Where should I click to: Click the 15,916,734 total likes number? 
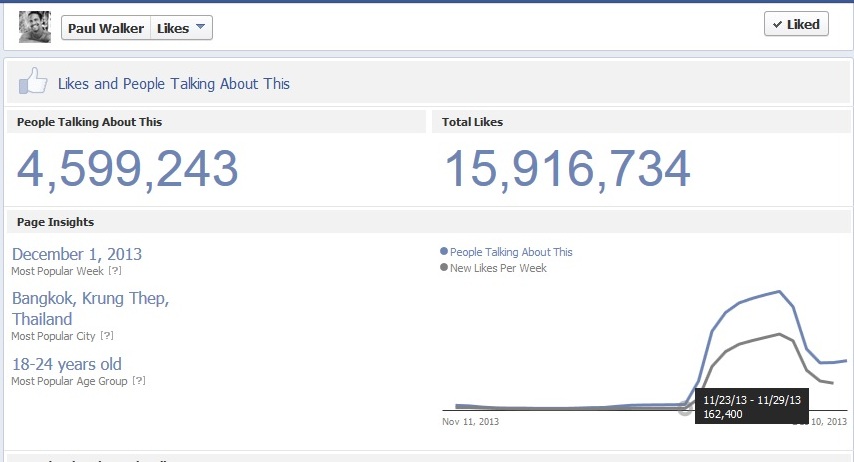567,169
